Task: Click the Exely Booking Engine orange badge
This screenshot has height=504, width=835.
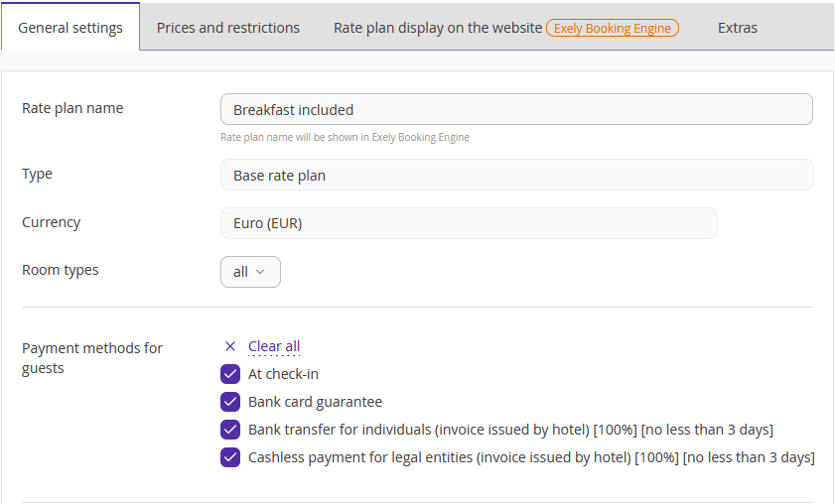Action: 613,28
